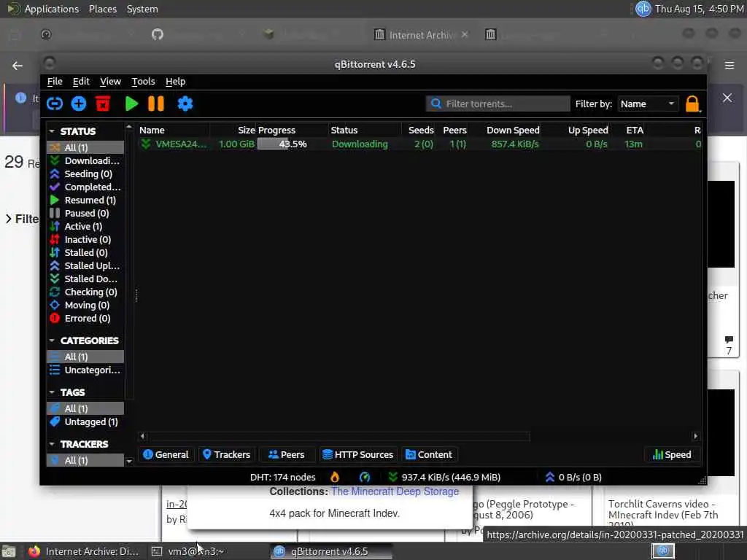Select Errored (0) filter

tap(85, 318)
